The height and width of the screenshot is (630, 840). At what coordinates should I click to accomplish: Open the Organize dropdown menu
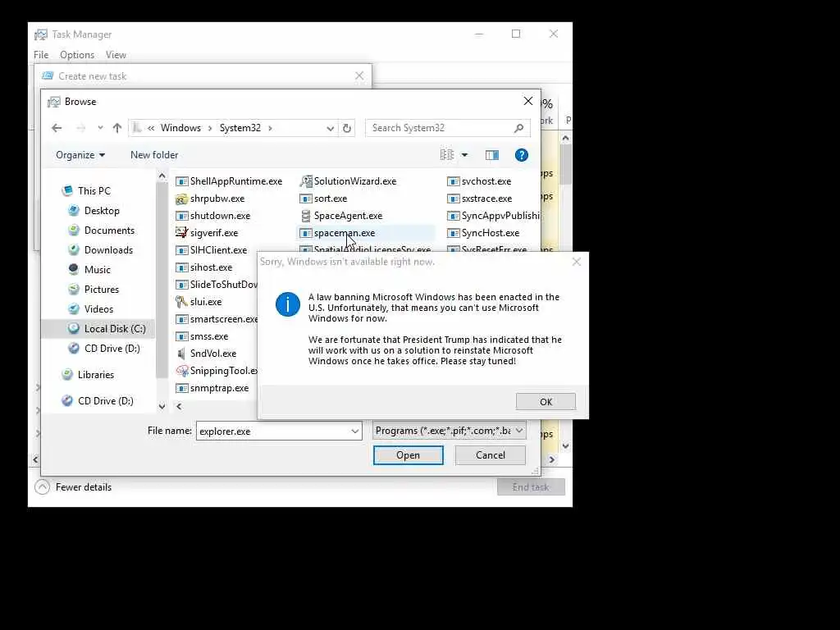(x=80, y=155)
